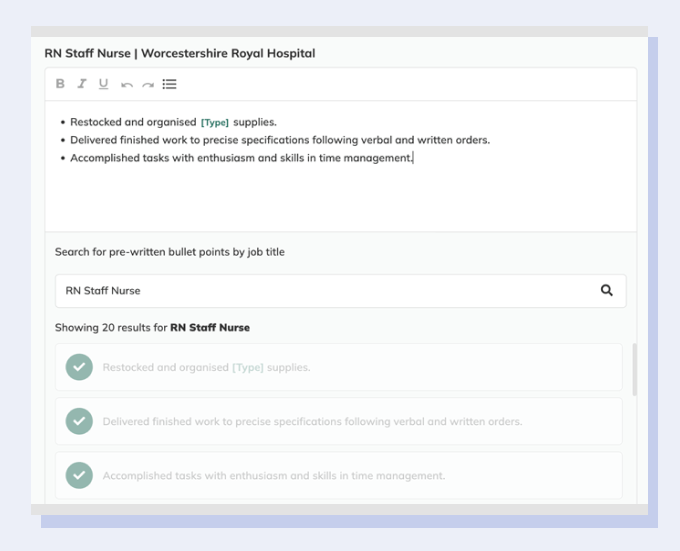Screen dimensions: 680x551
Task: Click the heading 'RN Staff Nurse | Worcestershire Royal Hospital'
Action: pyautogui.click(x=180, y=53)
